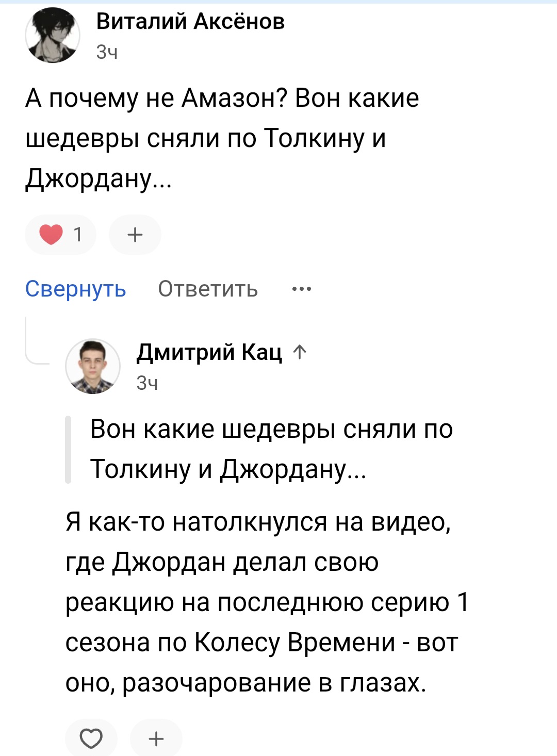Jump to parent comment via the up arrow
The height and width of the screenshot is (756, 557).
300,352
